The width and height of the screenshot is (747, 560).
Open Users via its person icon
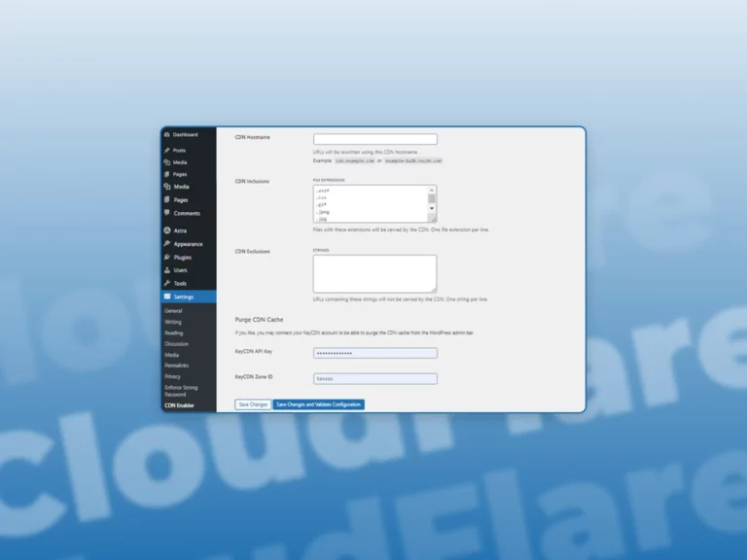[x=166, y=270]
